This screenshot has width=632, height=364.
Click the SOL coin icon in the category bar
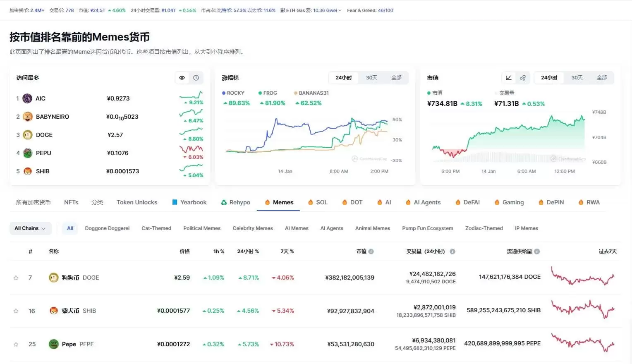pyautogui.click(x=311, y=202)
